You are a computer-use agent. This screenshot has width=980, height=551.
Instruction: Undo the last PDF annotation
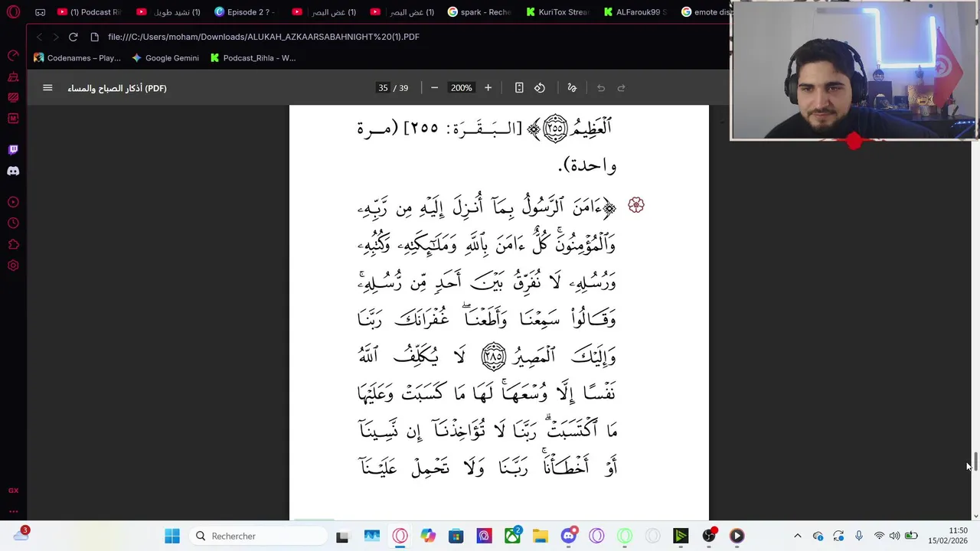click(x=601, y=88)
